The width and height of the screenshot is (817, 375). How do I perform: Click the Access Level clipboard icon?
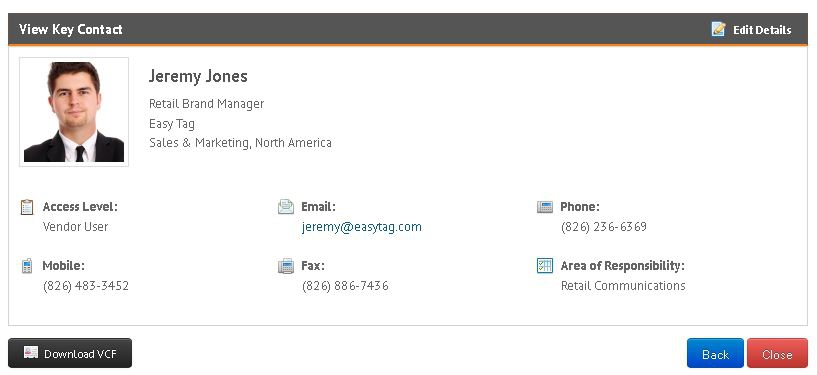[27, 207]
